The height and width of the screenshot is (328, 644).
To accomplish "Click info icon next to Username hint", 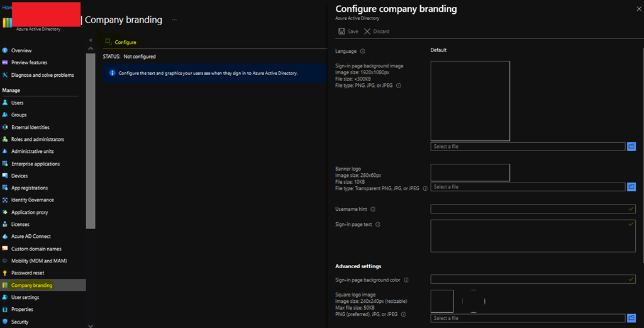I will pos(373,209).
